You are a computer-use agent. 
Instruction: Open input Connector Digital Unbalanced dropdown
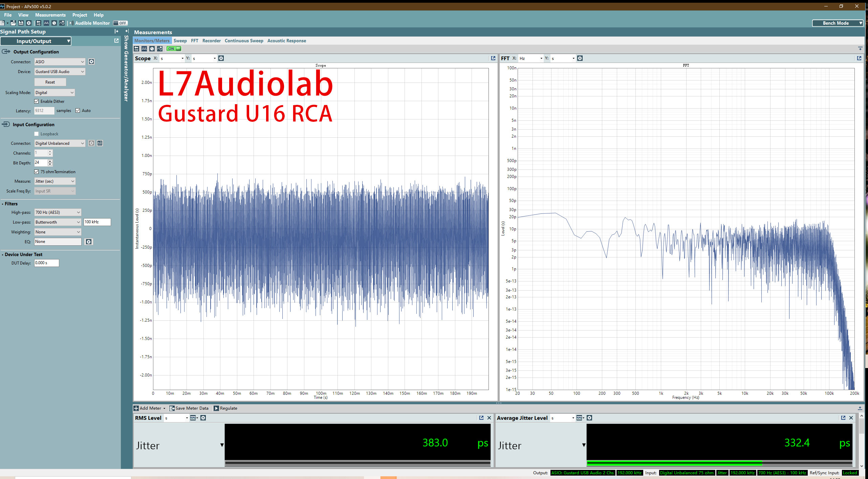coord(60,143)
